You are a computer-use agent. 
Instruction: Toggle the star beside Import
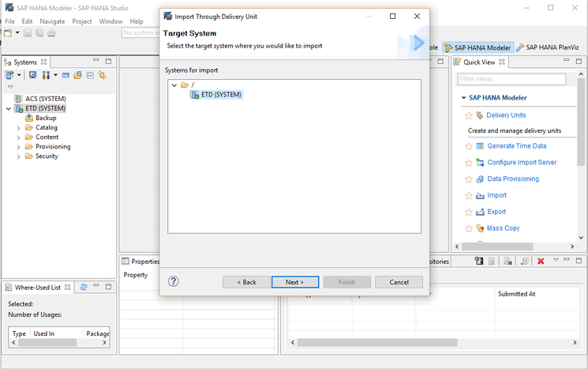pyautogui.click(x=468, y=196)
